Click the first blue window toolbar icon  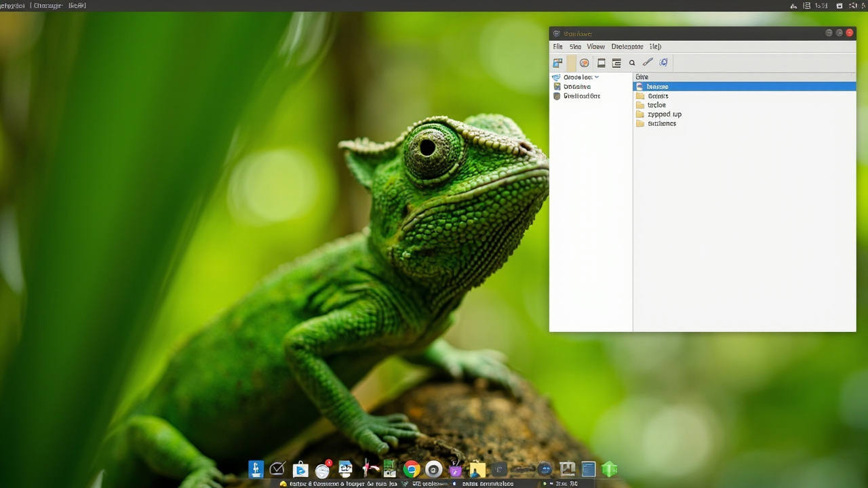(x=557, y=63)
